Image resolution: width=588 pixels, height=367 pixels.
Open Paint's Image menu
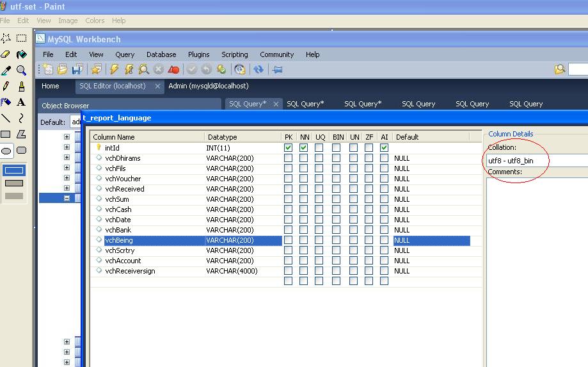pyautogui.click(x=68, y=20)
